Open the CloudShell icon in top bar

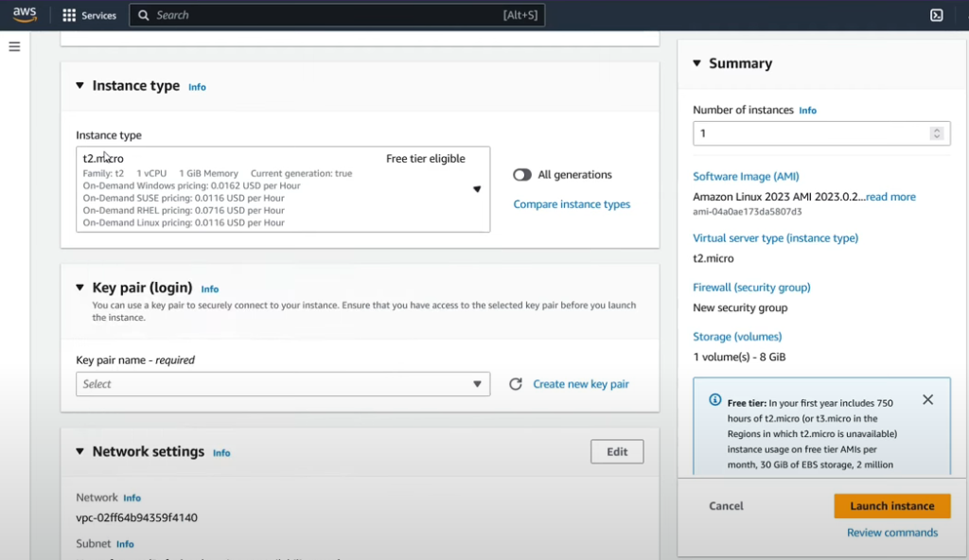click(936, 15)
